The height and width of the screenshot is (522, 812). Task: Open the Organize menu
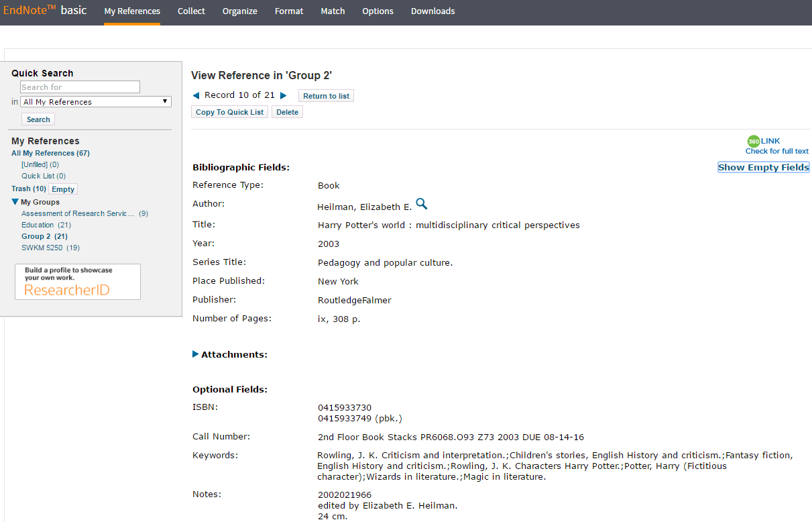(x=239, y=11)
